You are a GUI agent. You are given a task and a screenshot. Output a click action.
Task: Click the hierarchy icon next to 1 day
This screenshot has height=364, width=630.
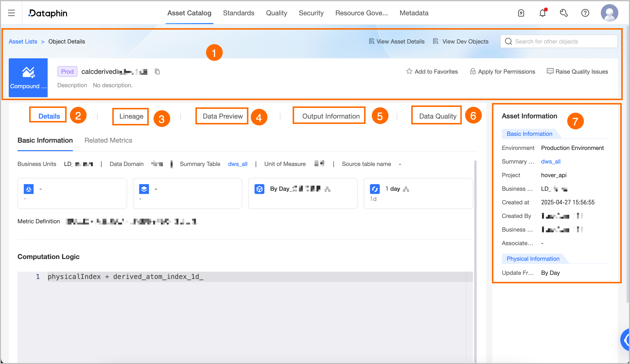pos(406,189)
